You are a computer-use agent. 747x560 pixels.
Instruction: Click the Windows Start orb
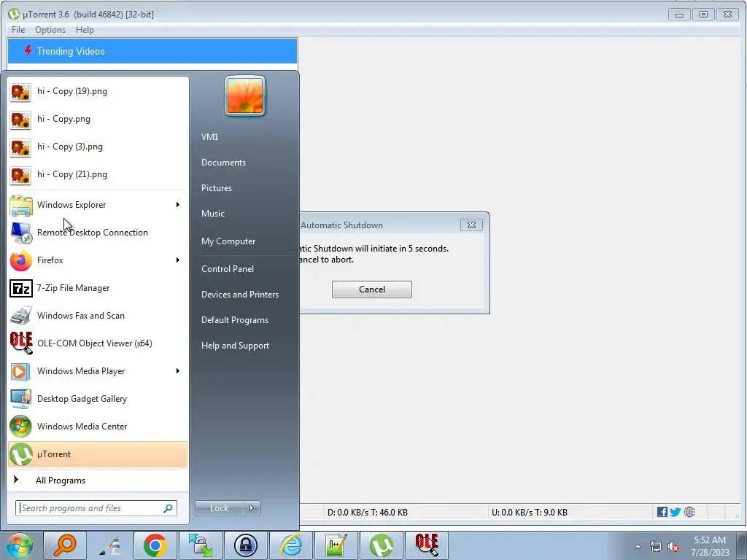(x=20, y=545)
